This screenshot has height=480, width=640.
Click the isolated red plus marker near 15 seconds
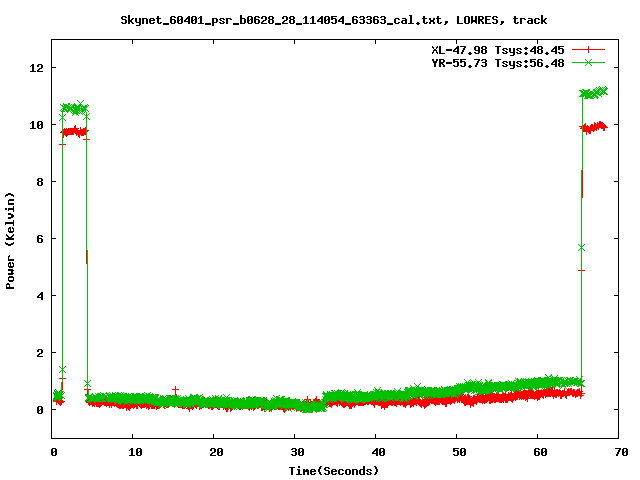(x=175, y=391)
